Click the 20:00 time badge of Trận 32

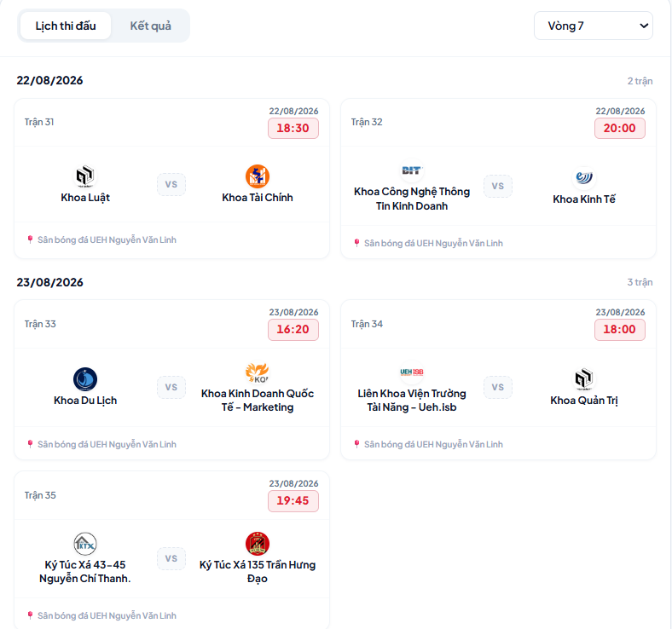(620, 128)
